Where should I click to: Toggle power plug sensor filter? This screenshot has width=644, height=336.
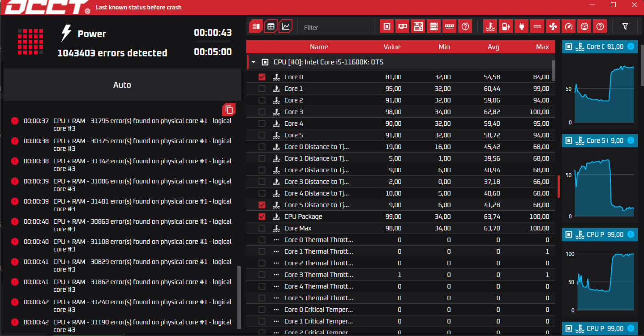pos(522,26)
